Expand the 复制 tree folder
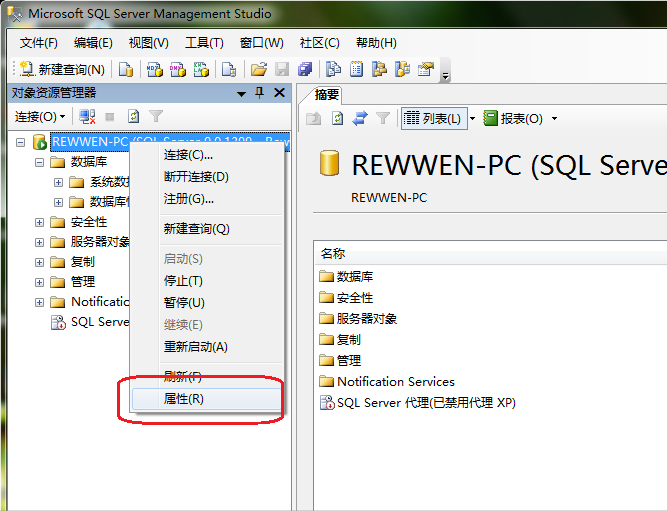The width and height of the screenshot is (667, 511). click(39, 262)
